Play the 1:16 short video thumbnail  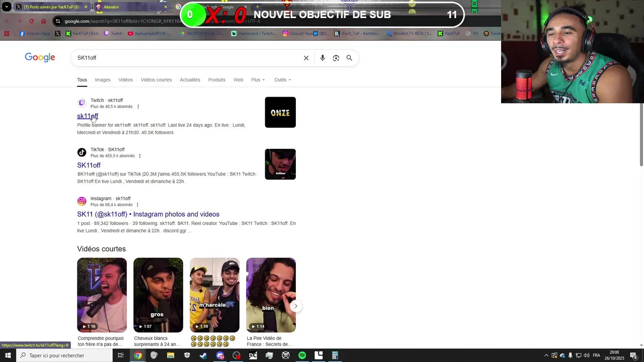coord(102,295)
